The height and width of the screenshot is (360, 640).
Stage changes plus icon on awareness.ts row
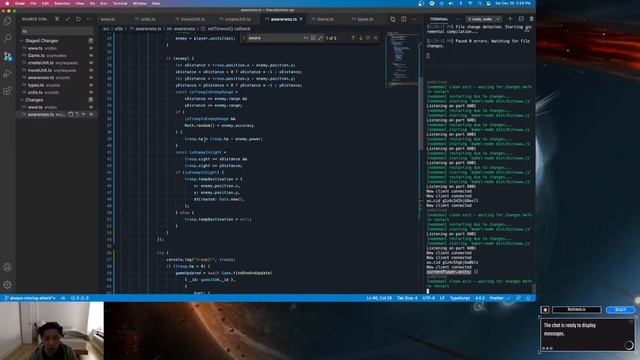[x=84, y=115]
